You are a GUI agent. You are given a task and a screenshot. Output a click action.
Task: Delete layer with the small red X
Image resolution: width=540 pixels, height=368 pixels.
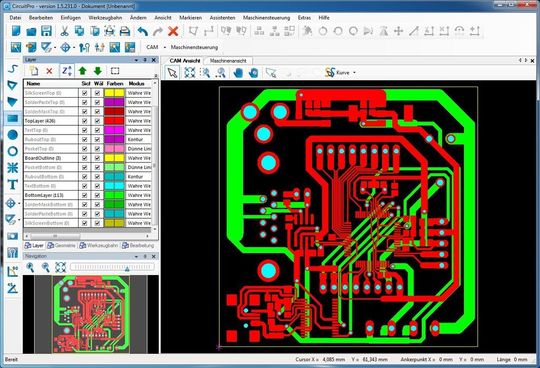[x=49, y=71]
